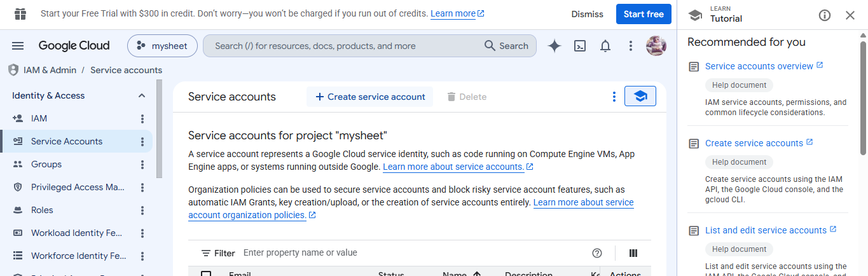Open the mysheet project selector
Screen dimensions: 868x276
(162, 46)
